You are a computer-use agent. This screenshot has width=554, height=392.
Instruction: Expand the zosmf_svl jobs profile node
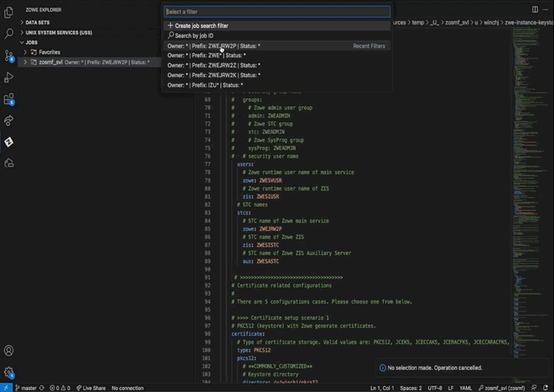pos(25,62)
